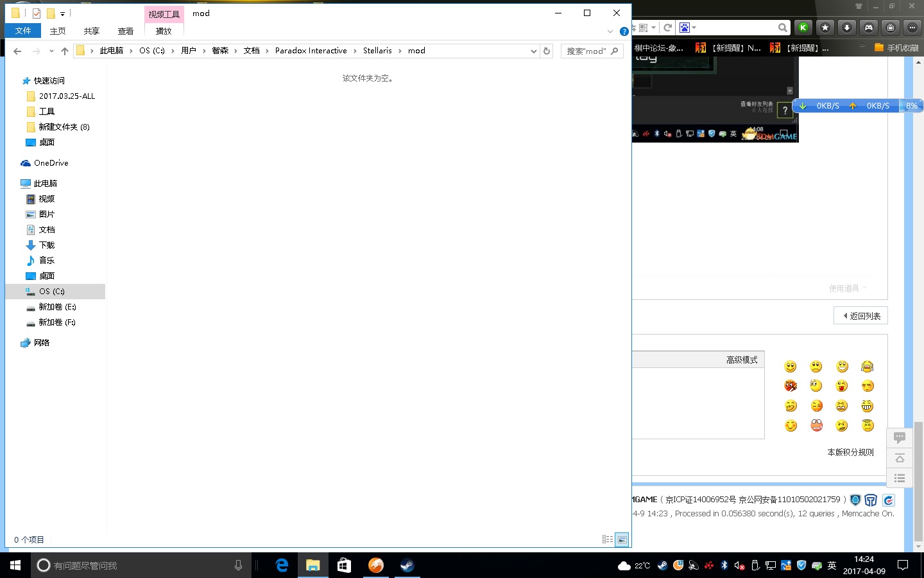Switch to the 共享 ribbon tab

tap(92, 31)
